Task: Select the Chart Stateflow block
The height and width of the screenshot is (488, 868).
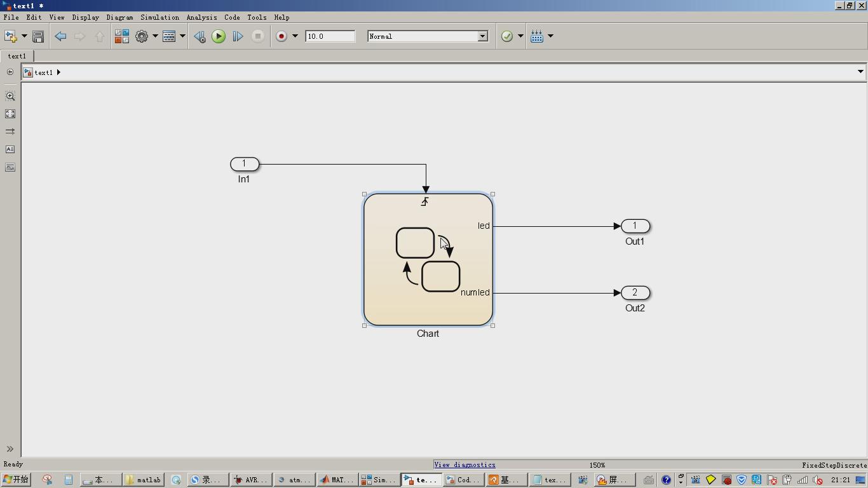Action: [428, 259]
